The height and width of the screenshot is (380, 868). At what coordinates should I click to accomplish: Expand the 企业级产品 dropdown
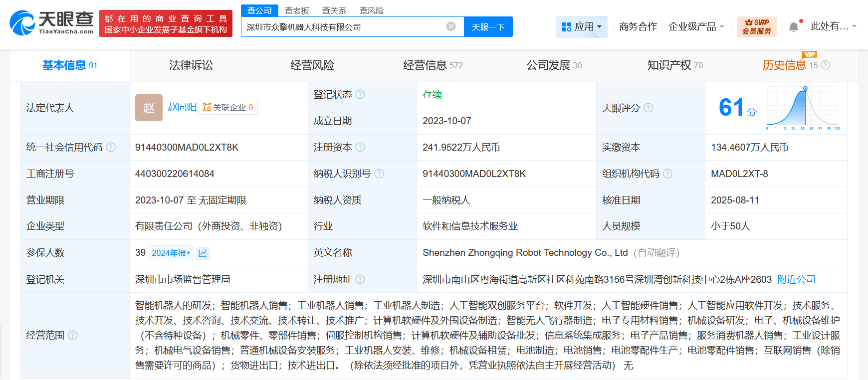click(696, 27)
